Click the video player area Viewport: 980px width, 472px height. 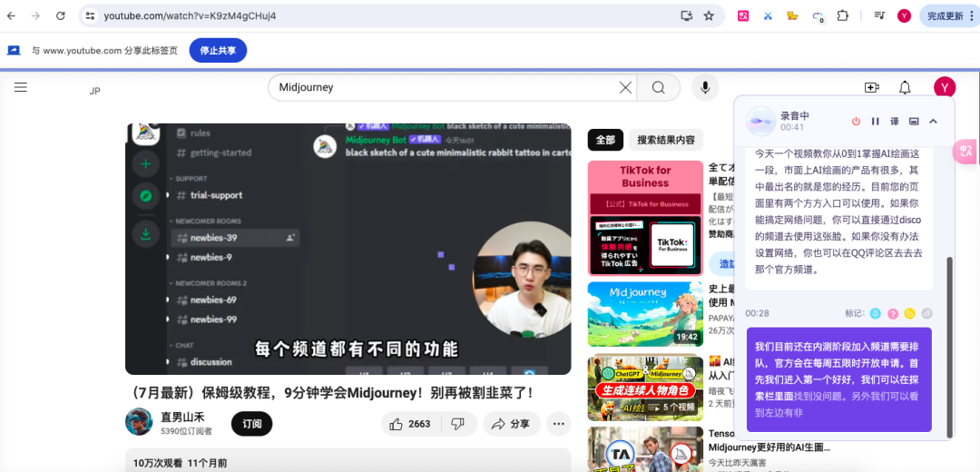(x=348, y=249)
